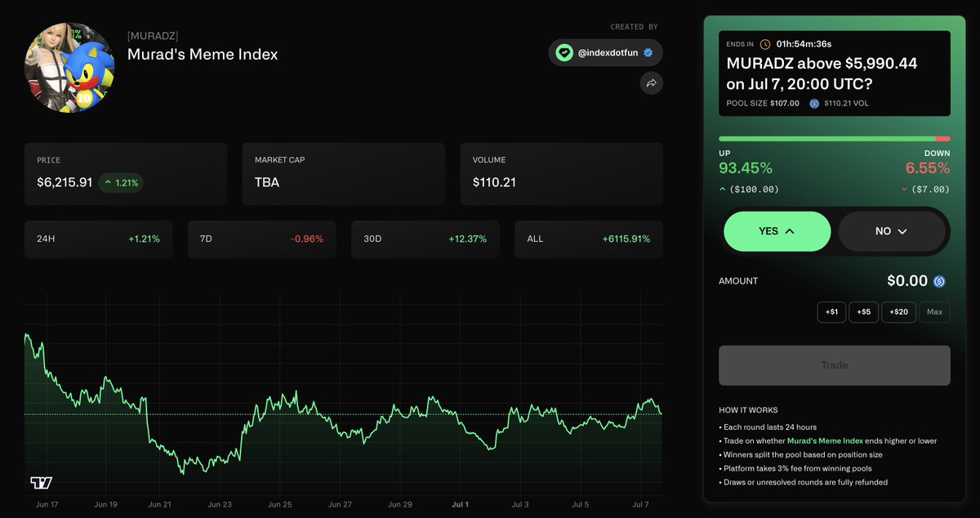Click the Jul 7 date on chart axis
Viewport: 980px width, 518px height.
point(640,505)
